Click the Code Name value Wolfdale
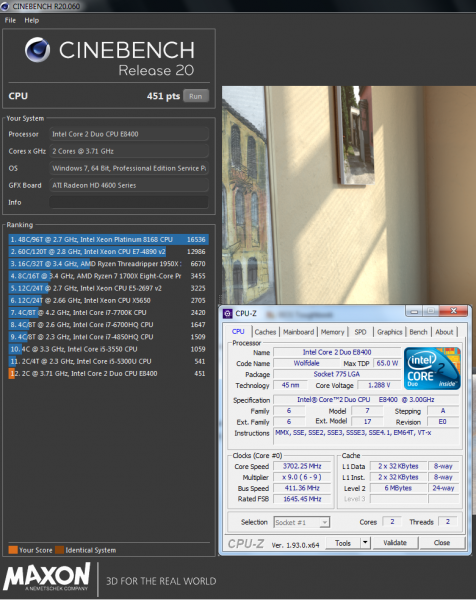Viewport: 476px width, 600px height. (306, 363)
